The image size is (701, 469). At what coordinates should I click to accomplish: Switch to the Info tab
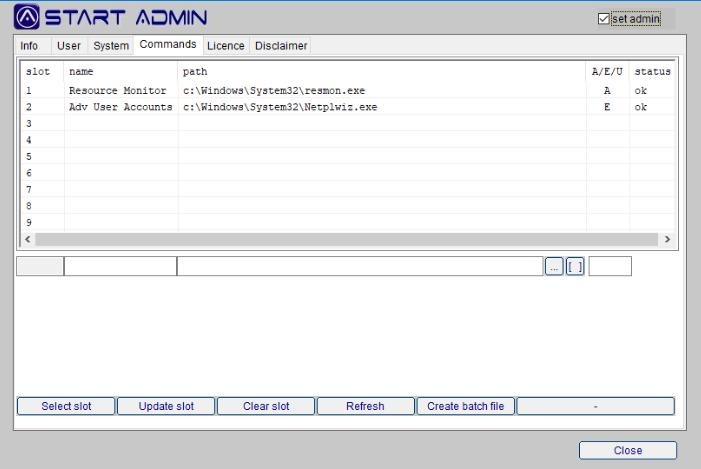click(29, 46)
